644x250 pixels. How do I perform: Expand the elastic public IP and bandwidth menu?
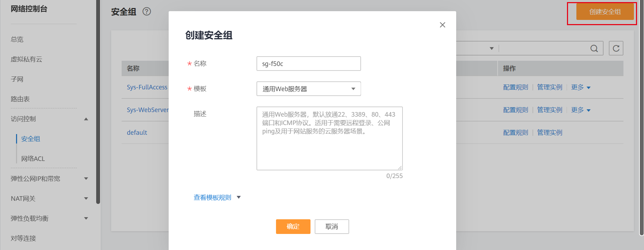pyautogui.click(x=86, y=179)
